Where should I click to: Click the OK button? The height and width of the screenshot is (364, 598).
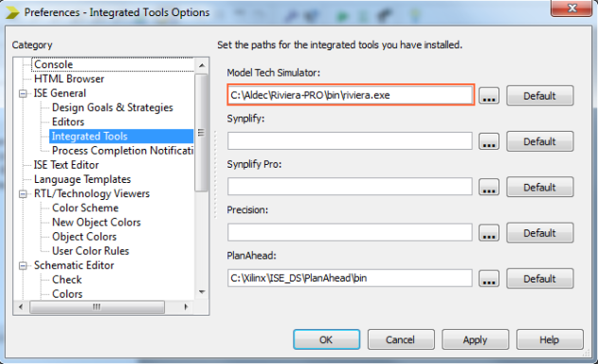click(x=326, y=339)
